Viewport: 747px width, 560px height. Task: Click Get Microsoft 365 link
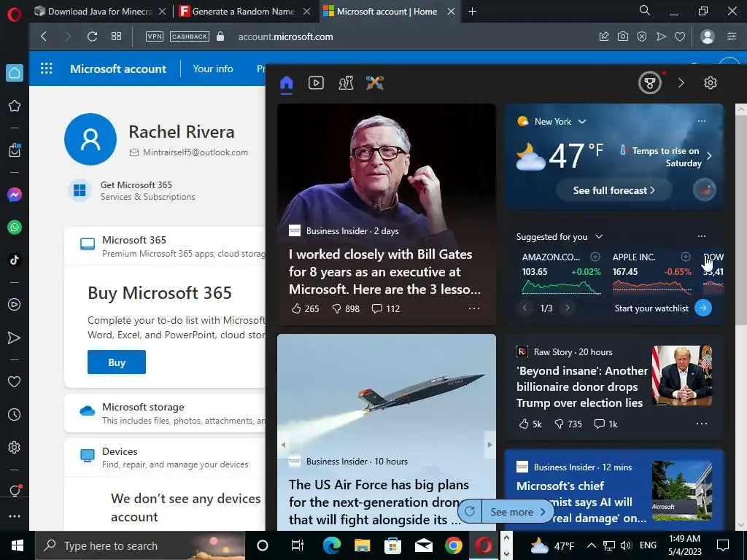click(x=136, y=184)
